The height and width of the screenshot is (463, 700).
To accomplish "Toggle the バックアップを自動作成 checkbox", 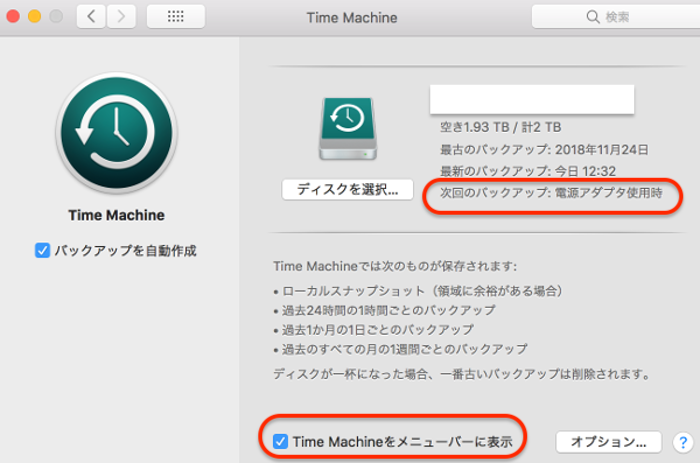I will pos(42,250).
